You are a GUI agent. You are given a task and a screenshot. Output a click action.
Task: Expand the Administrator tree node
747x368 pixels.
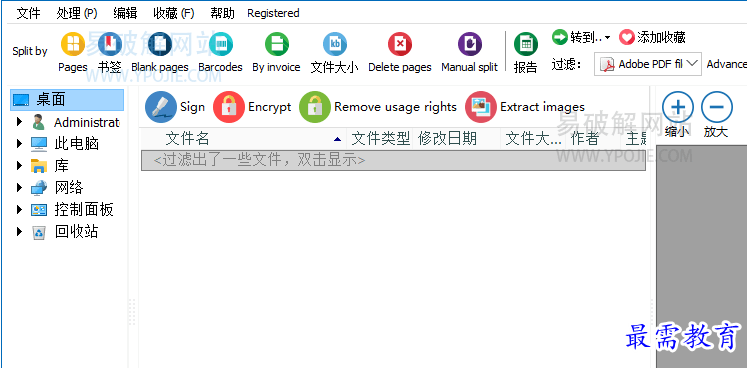coord(19,122)
